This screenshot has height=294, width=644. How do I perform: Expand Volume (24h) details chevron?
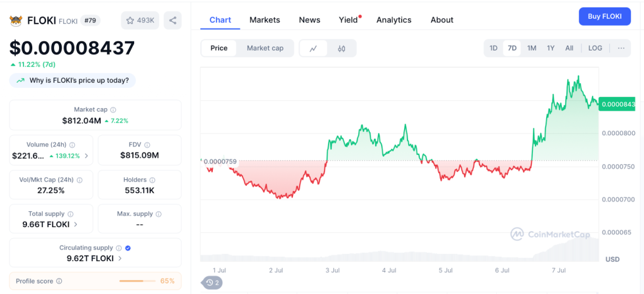click(86, 156)
